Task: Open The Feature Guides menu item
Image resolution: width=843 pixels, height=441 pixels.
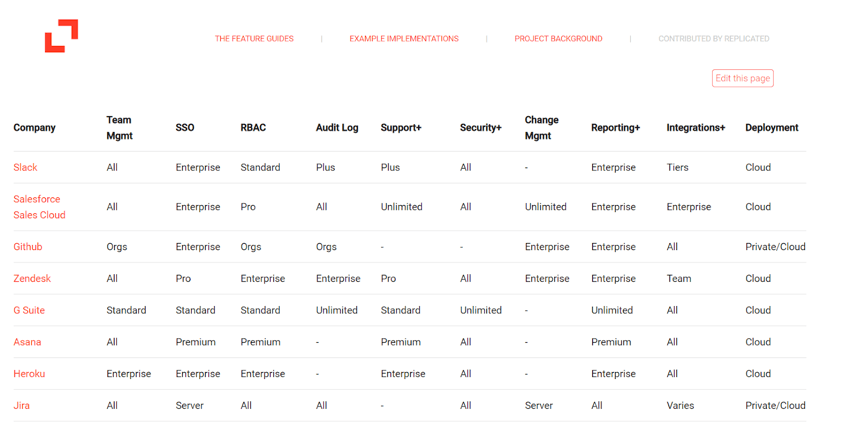Action: click(x=254, y=39)
